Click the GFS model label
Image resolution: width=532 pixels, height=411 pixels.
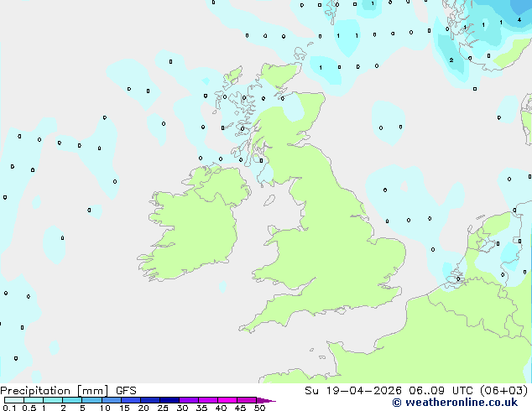pos(126,391)
